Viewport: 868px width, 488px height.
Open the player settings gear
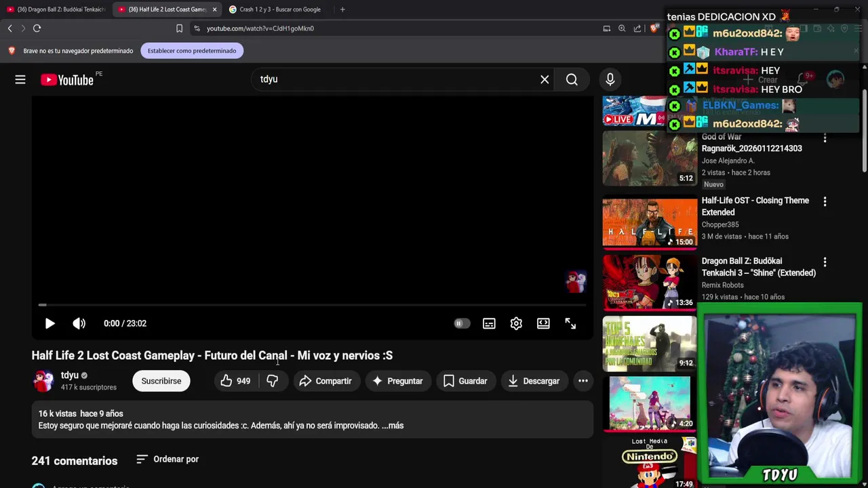point(516,324)
